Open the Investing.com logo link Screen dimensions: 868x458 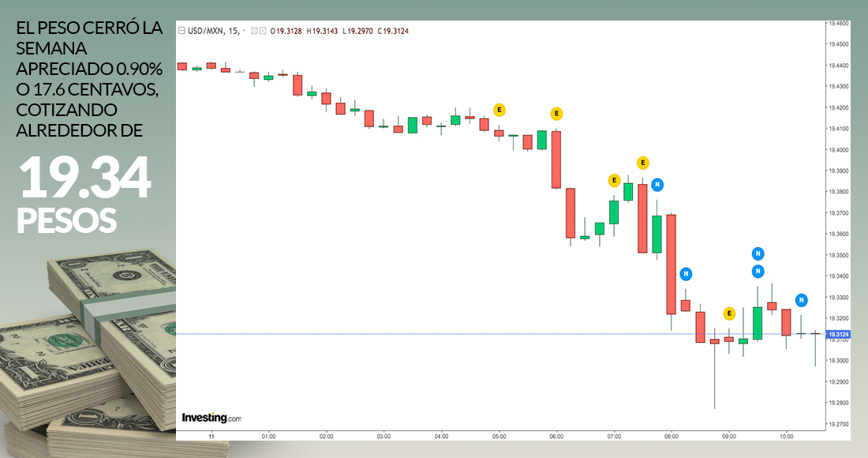[x=211, y=417]
